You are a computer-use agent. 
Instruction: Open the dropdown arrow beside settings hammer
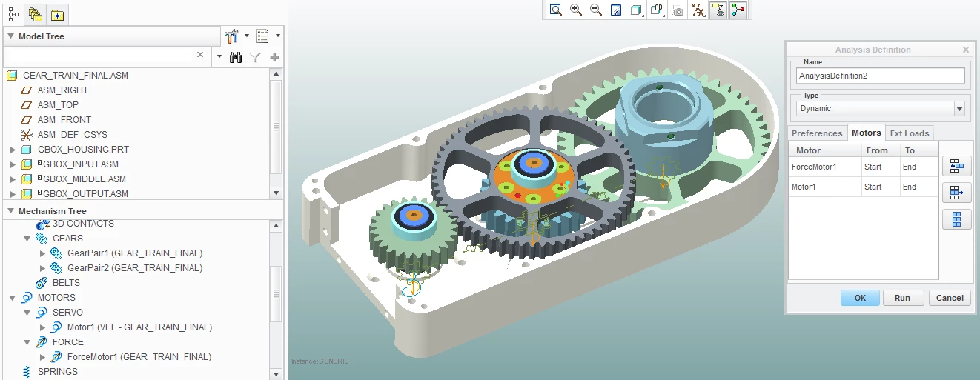(247, 36)
